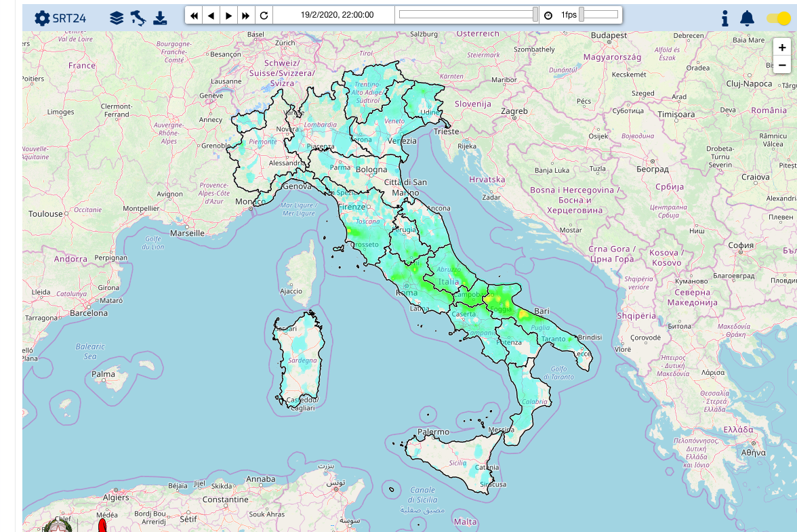Jump to first frame with rewind button
This screenshot has width=797, height=532.
194,15
